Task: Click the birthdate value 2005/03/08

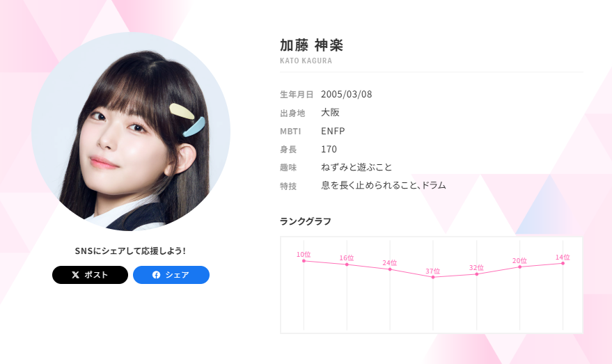Action: [x=347, y=95]
